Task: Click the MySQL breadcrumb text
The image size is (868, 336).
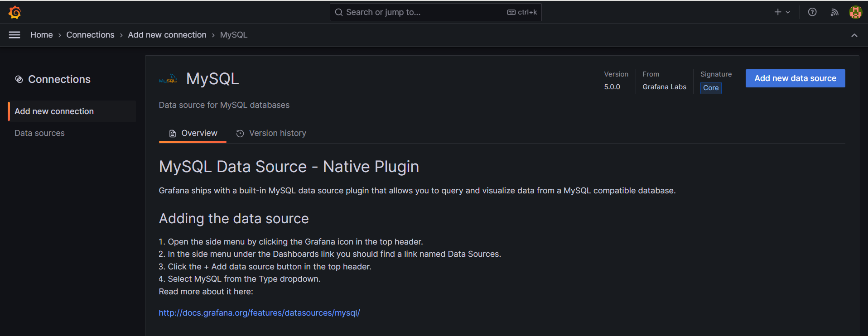Action: [234, 35]
